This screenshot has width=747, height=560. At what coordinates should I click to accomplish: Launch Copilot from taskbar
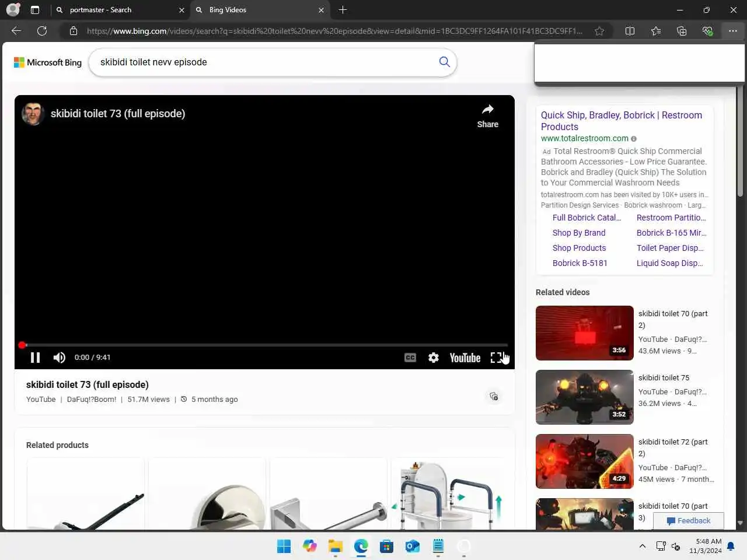(x=310, y=546)
